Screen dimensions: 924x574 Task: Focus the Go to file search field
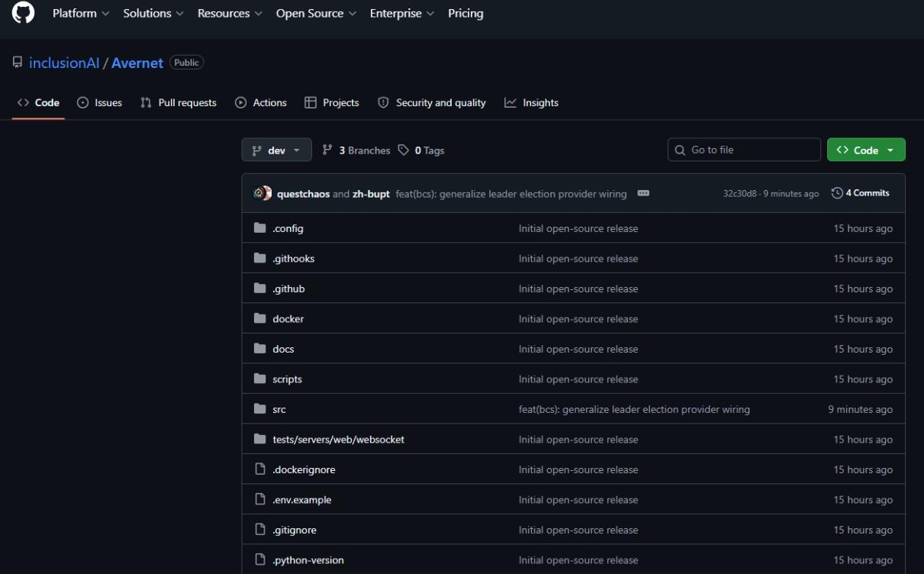tap(744, 150)
